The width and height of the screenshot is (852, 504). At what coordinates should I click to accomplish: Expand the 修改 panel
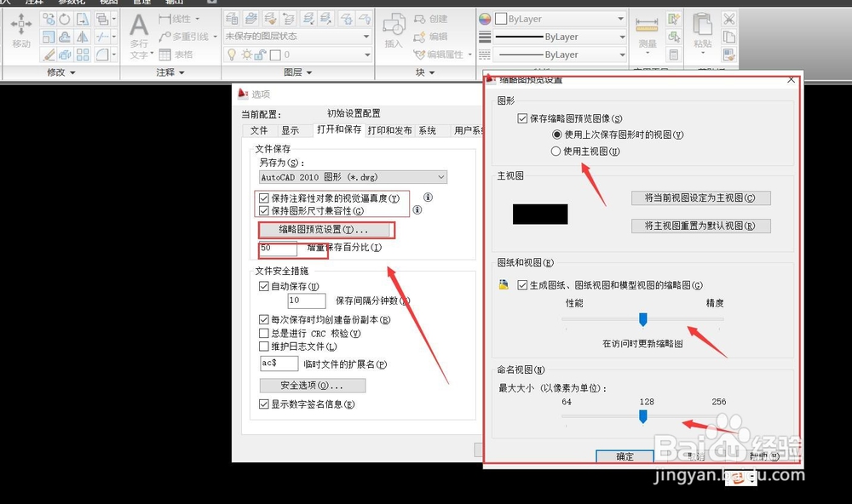60,72
